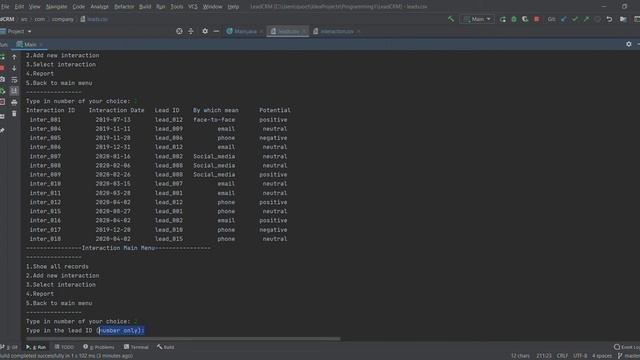Open the File menu
Screen dimensions: 640x360
tap(4, 7)
